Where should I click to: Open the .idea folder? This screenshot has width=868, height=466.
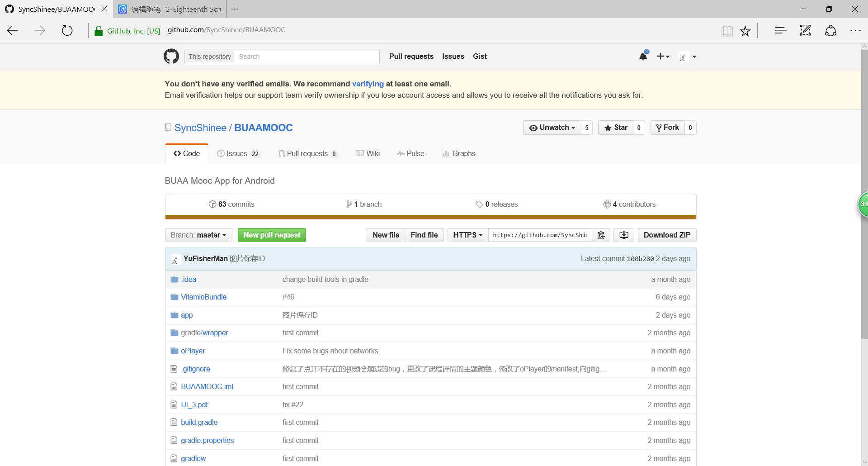click(189, 280)
